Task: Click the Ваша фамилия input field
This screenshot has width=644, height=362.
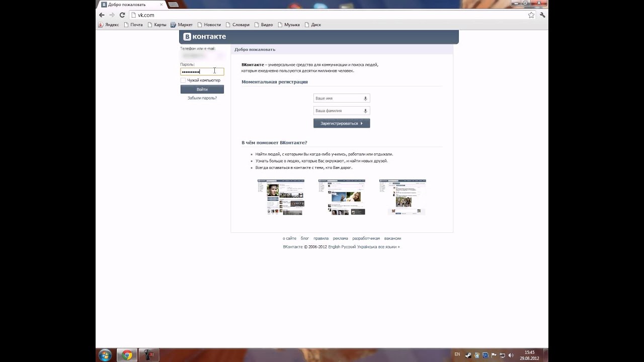Action: click(342, 111)
